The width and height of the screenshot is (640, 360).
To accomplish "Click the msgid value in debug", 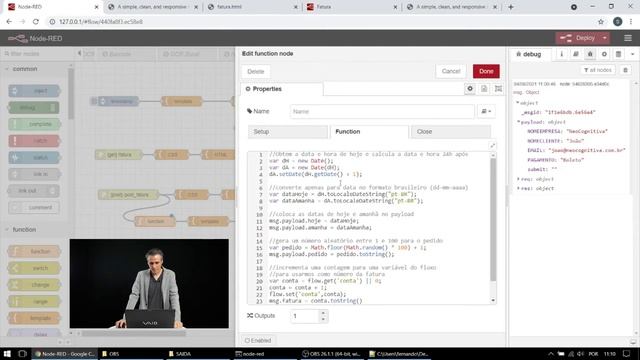I will (570, 112).
